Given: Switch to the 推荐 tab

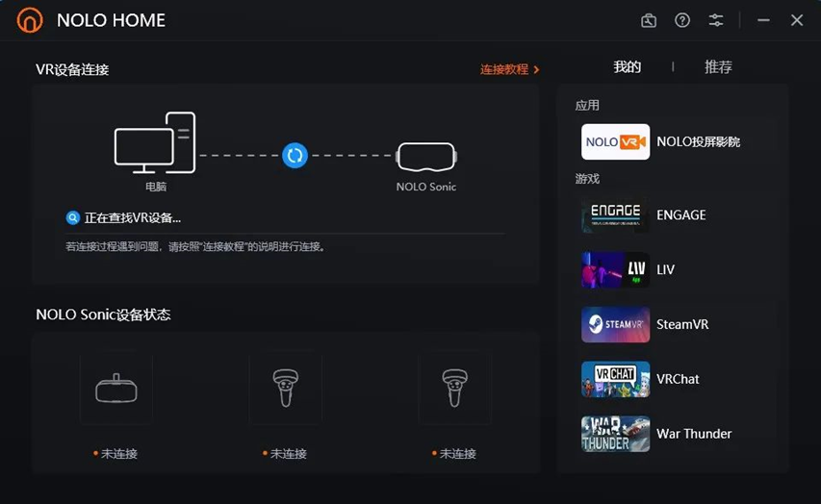Looking at the screenshot, I should click(718, 67).
